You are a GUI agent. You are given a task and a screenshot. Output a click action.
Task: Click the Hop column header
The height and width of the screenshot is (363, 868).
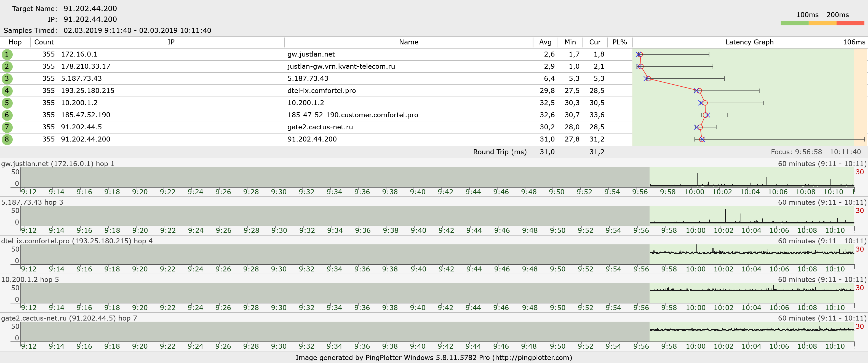point(15,42)
